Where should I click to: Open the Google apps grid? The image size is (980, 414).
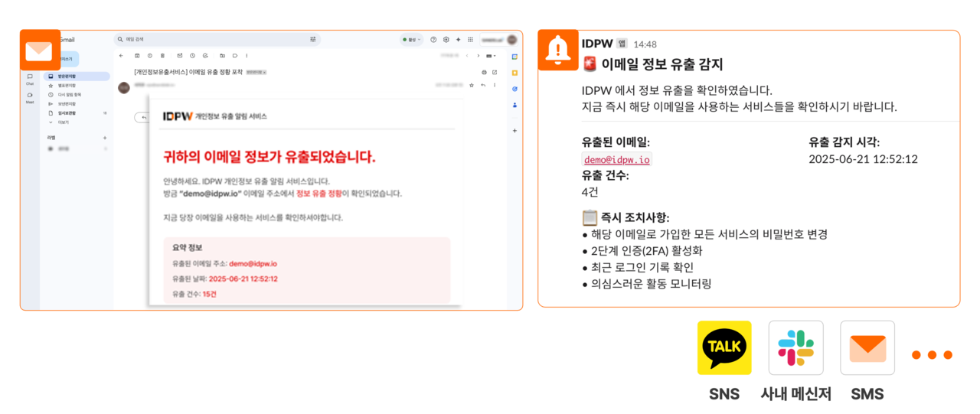pyautogui.click(x=470, y=40)
